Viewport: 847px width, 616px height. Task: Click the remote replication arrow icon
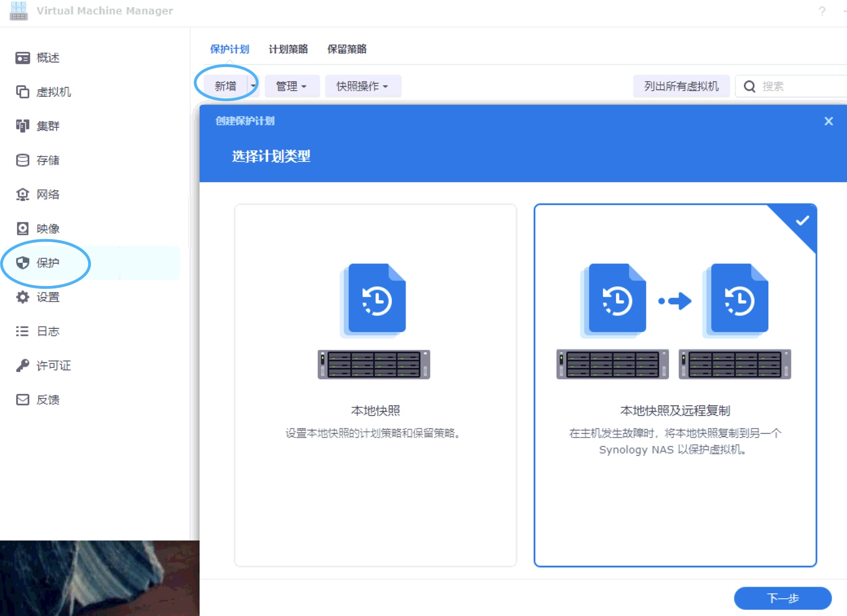coord(675,301)
